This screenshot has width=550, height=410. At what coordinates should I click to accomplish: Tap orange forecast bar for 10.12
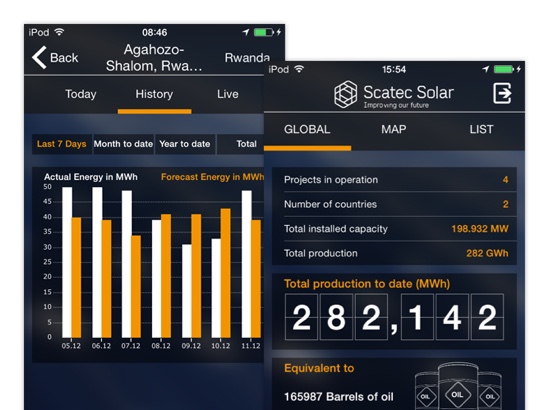tap(226, 273)
